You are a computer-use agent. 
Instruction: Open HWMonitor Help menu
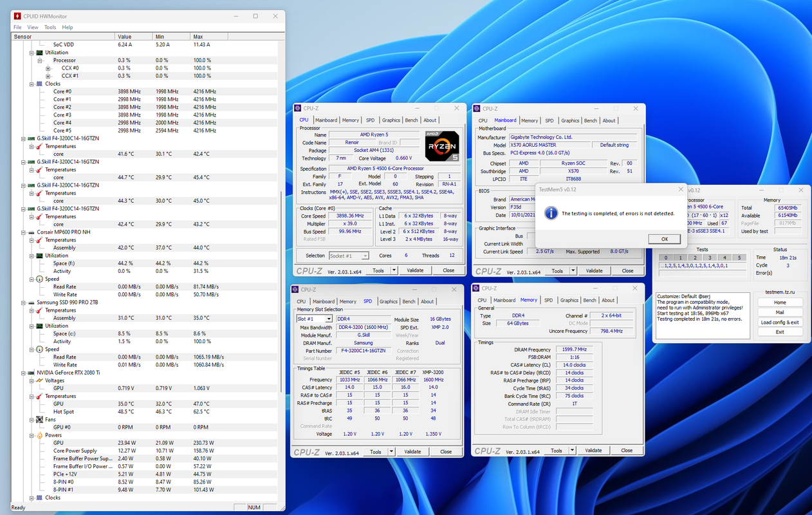tap(68, 28)
